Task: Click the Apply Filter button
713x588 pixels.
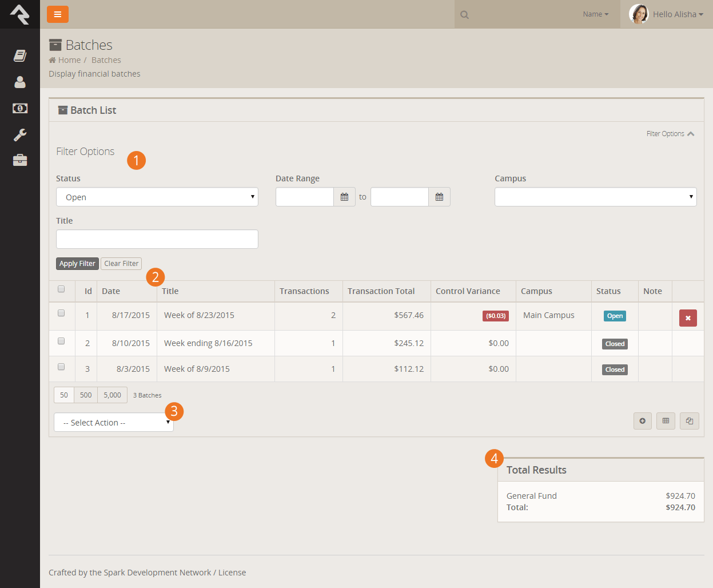Action: (x=77, y=264)
